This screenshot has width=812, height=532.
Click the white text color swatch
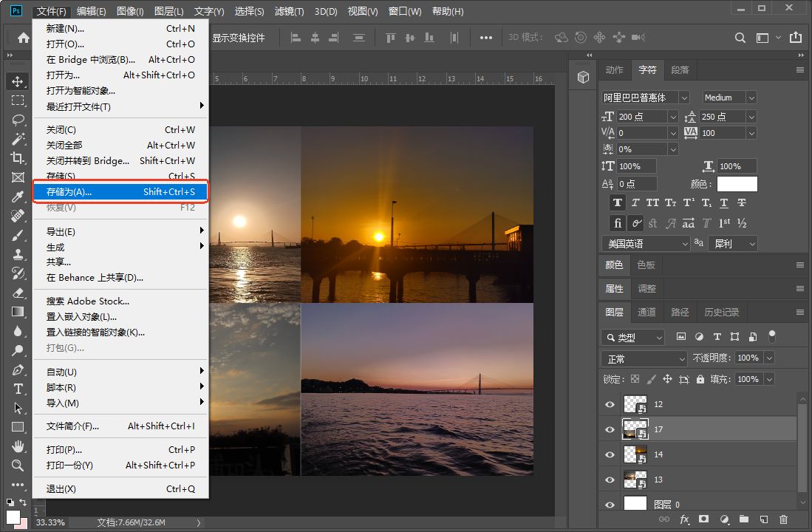point(737,184)
